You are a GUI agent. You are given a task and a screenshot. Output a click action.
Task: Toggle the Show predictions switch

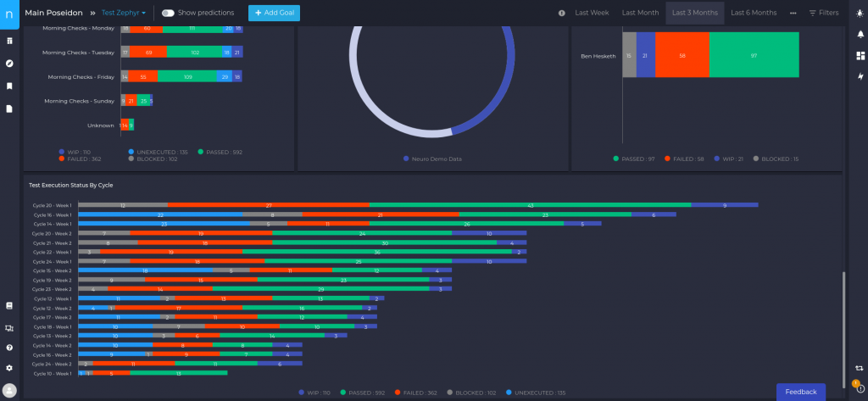[x=168, y=13]
